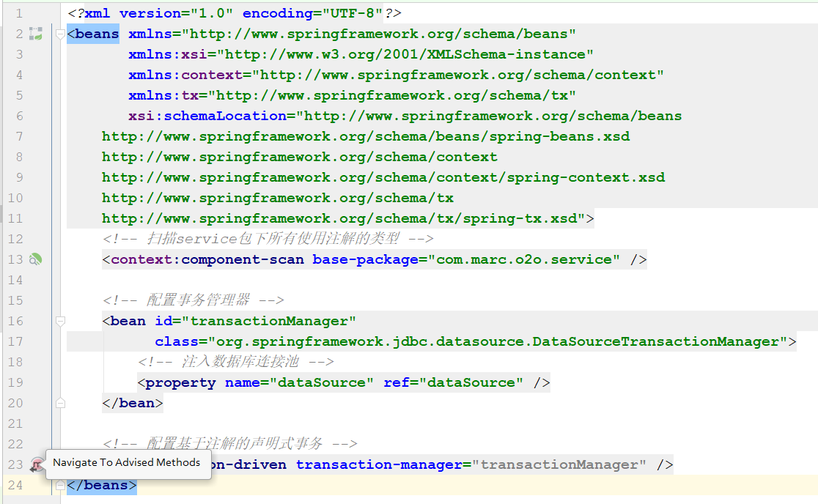Click the bean id value transactionManager on line 16
Image resolution: width=818 pixels, height=504 pixels.
[269, 321]
